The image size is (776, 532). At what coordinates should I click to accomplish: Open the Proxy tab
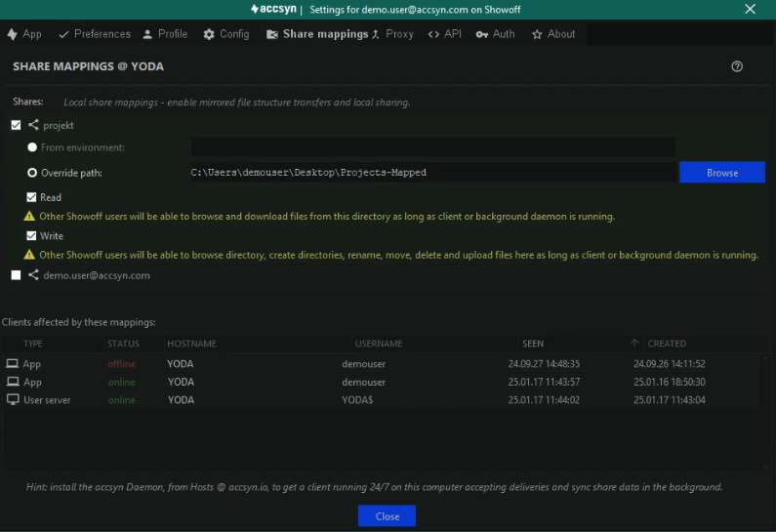coord(392,34)
